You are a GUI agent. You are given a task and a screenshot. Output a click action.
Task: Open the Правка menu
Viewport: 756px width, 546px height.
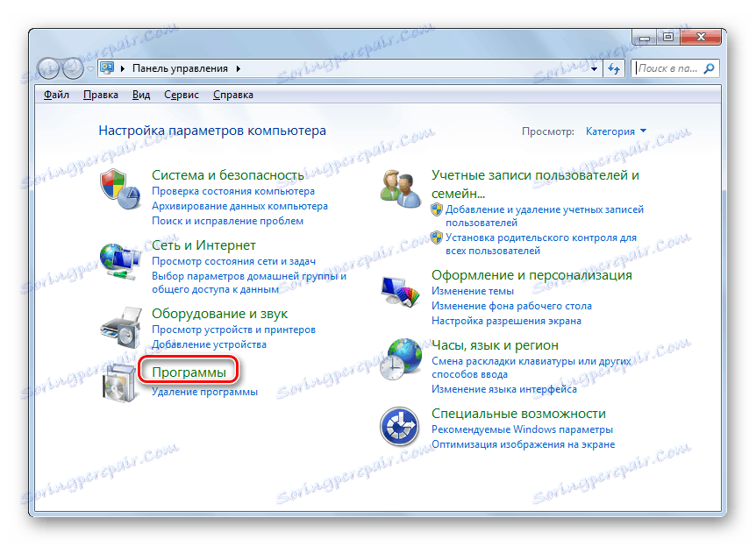pyautogui.click(x=101, y=95)
